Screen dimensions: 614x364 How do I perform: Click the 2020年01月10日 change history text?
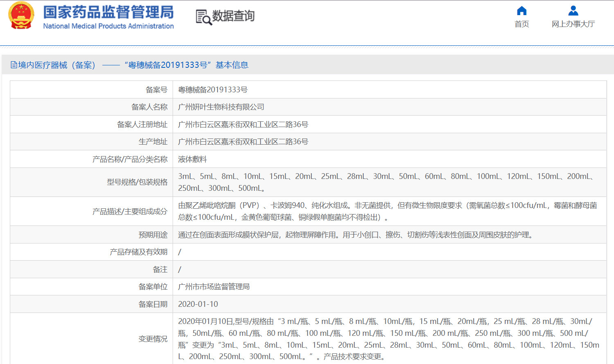[389, 339]
